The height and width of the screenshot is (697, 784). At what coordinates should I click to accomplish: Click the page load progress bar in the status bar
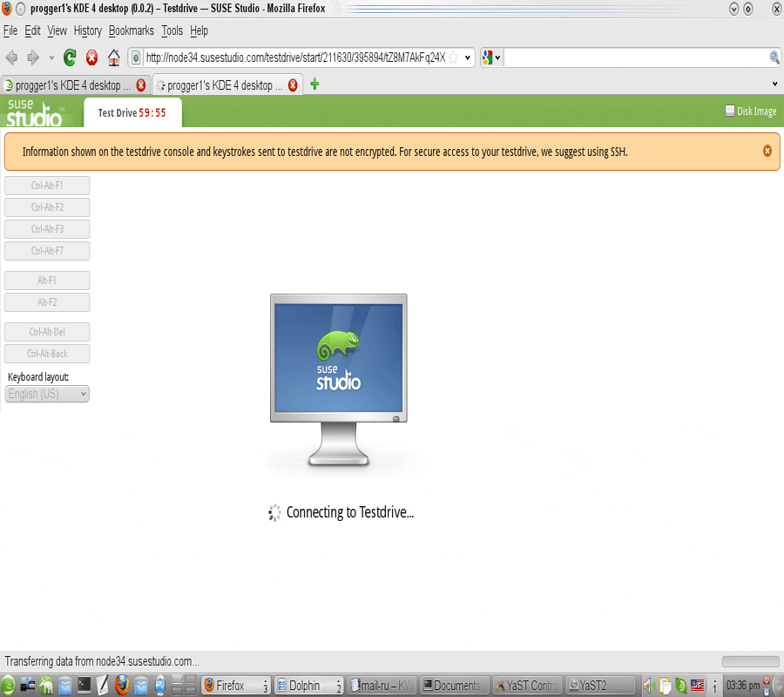coord(750,661)
